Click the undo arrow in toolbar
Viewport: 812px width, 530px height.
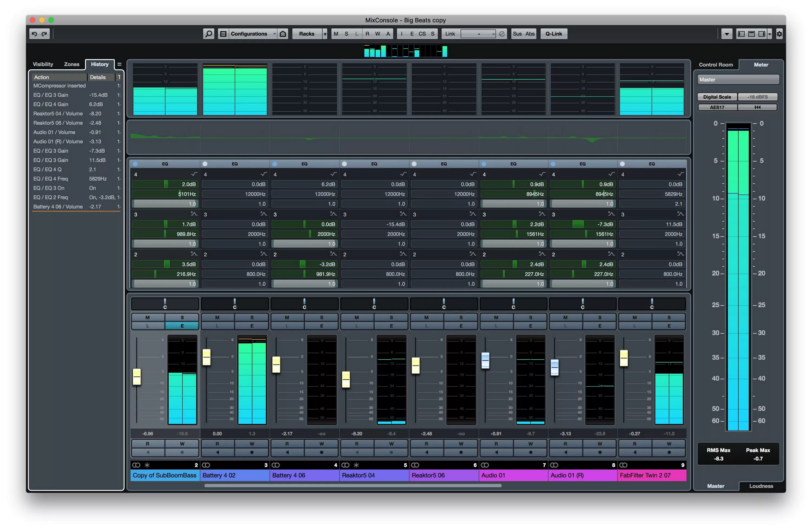click(x=34, y=34)
